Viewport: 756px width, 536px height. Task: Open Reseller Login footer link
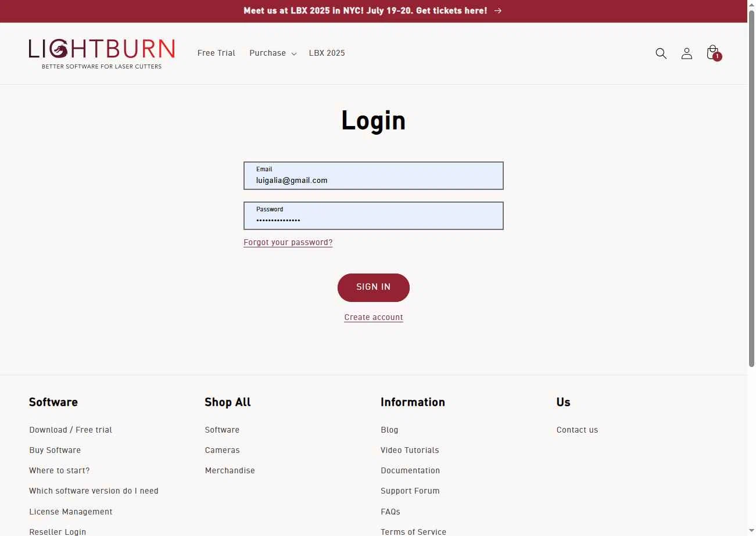[58, 532]
